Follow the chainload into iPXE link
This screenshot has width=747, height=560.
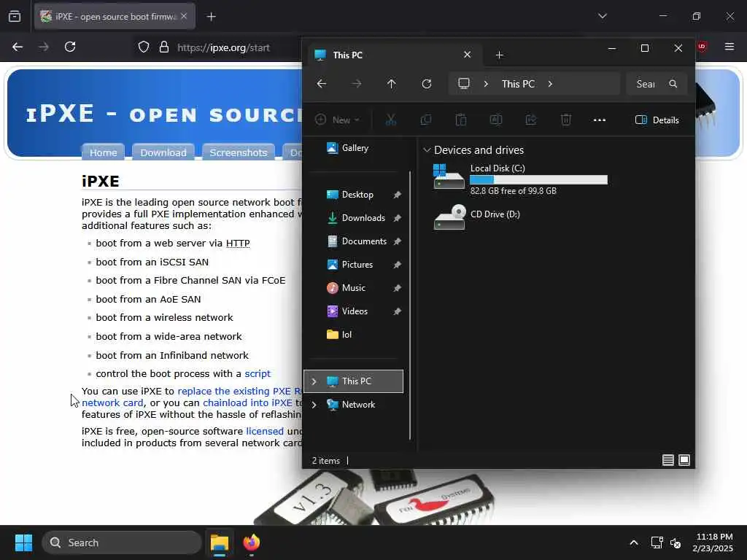click(248, 402)
